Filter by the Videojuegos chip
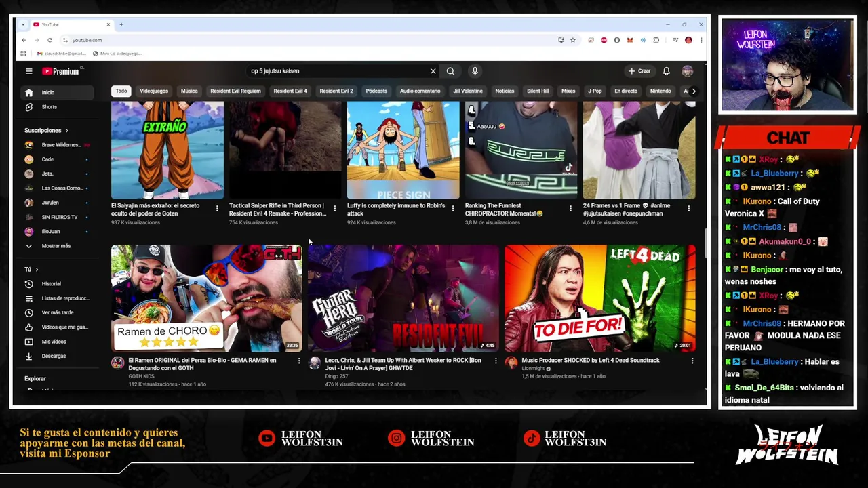This screenshot has height=488, width=868. (154, 91)
